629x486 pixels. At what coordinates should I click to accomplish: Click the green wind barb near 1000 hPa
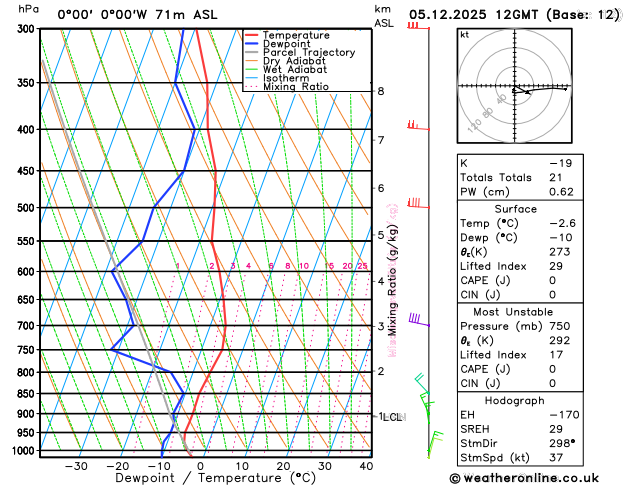[435, 443]
